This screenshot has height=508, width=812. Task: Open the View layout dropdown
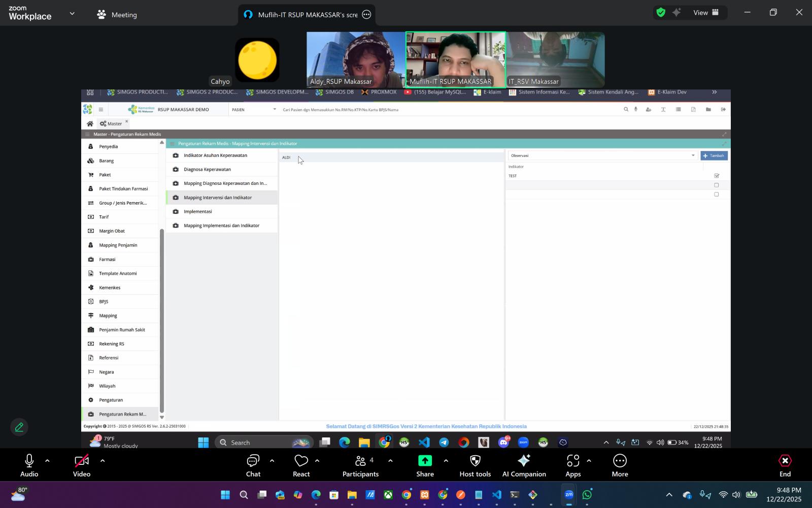tap(707, 13)
